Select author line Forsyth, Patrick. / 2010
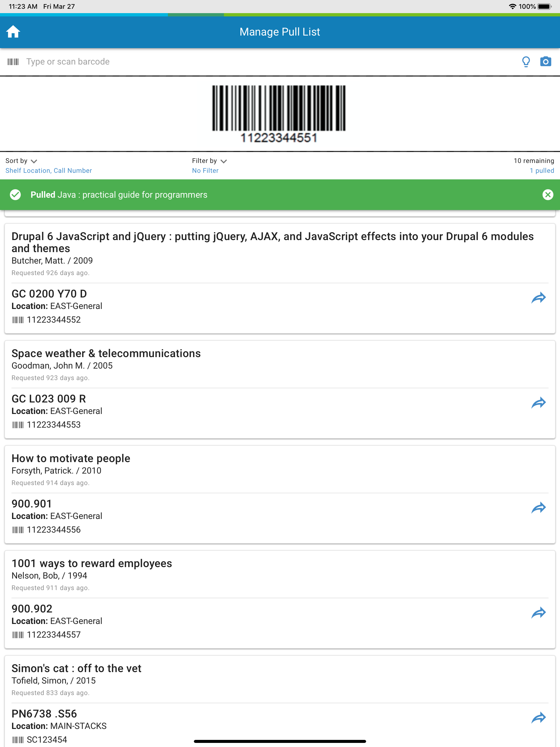560x747 pixels. tap(56, 471)
